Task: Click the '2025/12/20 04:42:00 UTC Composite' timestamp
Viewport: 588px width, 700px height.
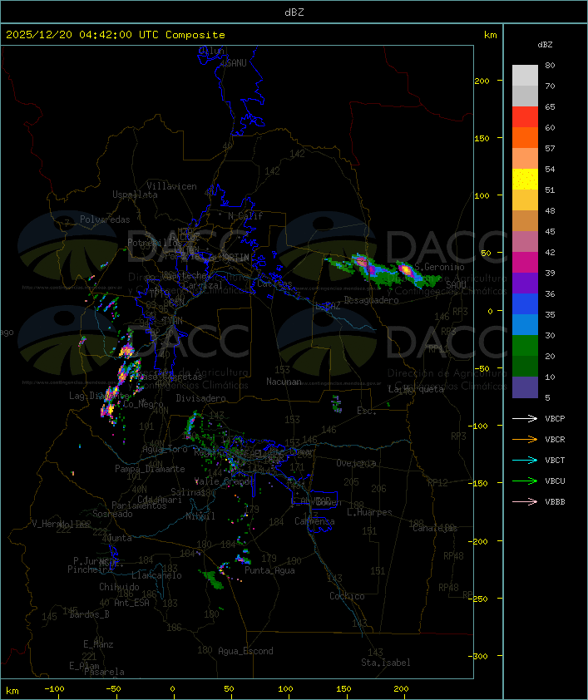Action: click(x=116, y=35)
